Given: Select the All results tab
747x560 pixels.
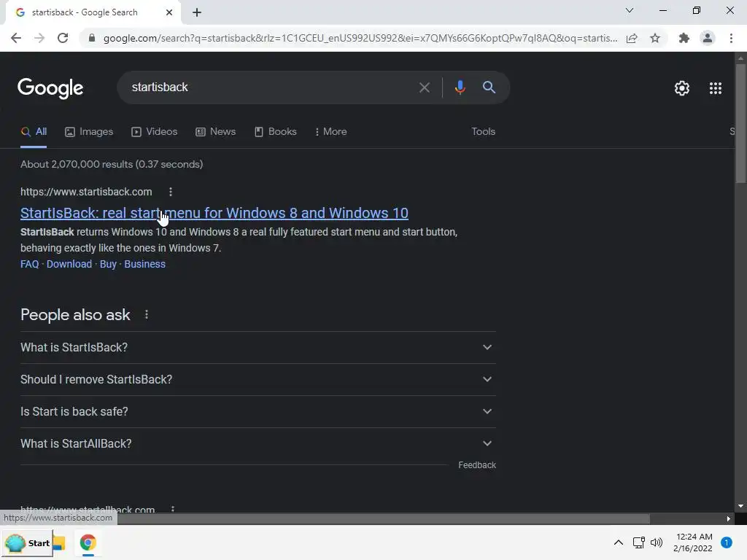Looking at the screenshot, I should click(x=34, y=132).
